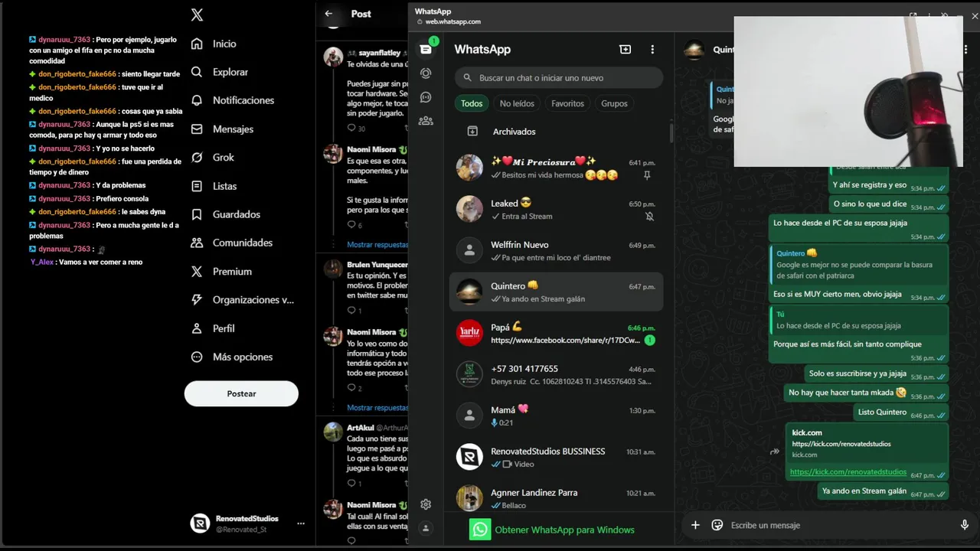Image resolution: width=980 pixels, height=551 pixels.
Task: Open WhatsApp settings gear
Action: [426, 504]
